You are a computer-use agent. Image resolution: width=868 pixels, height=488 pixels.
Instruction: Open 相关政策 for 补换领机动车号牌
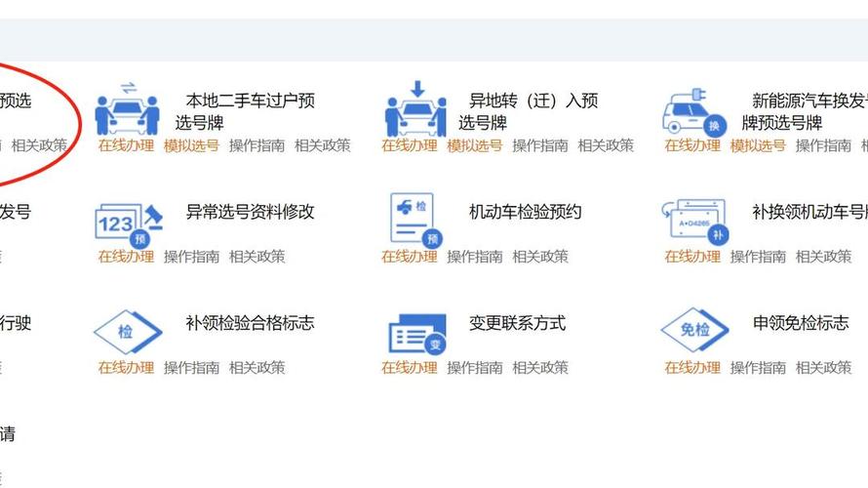coord(823,257)
